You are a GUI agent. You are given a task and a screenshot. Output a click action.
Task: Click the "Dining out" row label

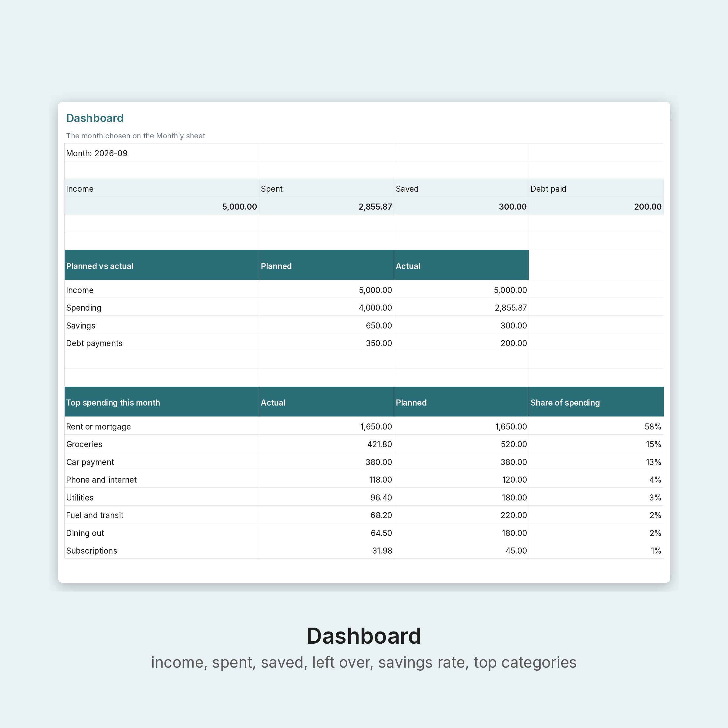coord(85,533)
